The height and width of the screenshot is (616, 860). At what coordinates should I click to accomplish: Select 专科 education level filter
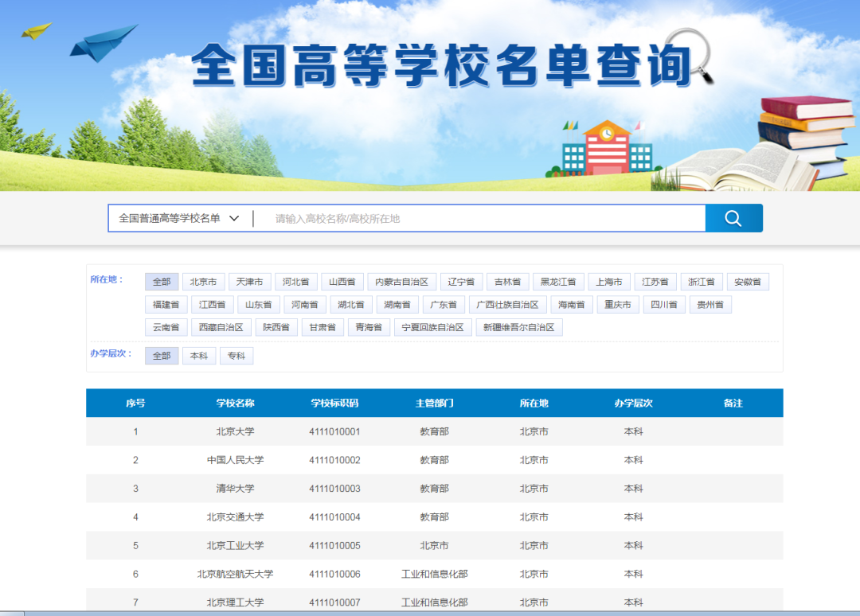click(x=236, y=355)
